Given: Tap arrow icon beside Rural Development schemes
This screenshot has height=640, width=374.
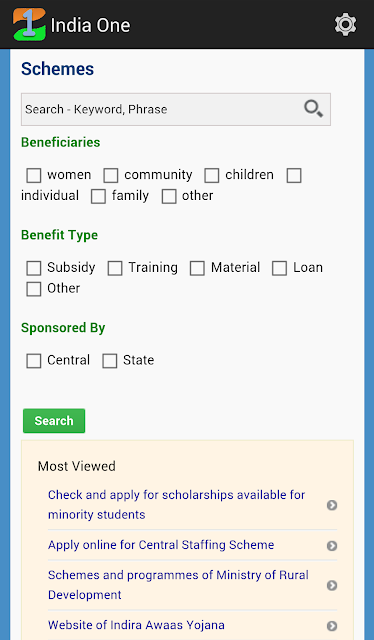Looking at the screenshot, I should pos(332,585).
